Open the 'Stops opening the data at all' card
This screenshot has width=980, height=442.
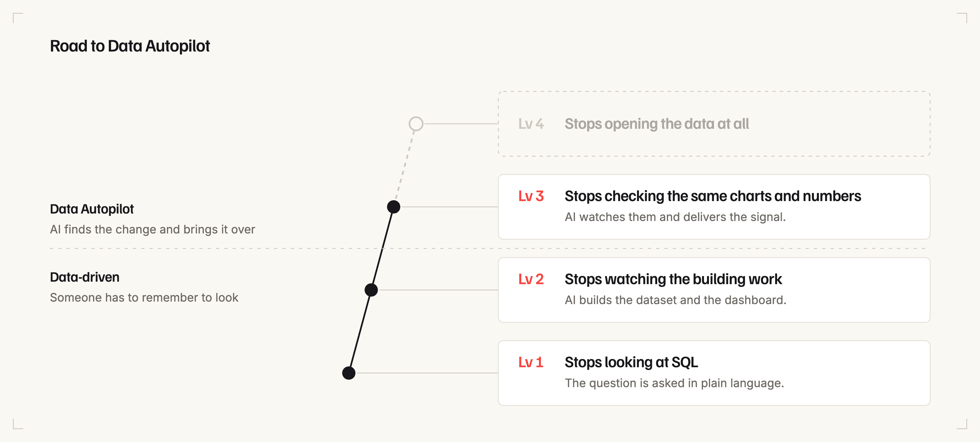click(x=714, y=124)
